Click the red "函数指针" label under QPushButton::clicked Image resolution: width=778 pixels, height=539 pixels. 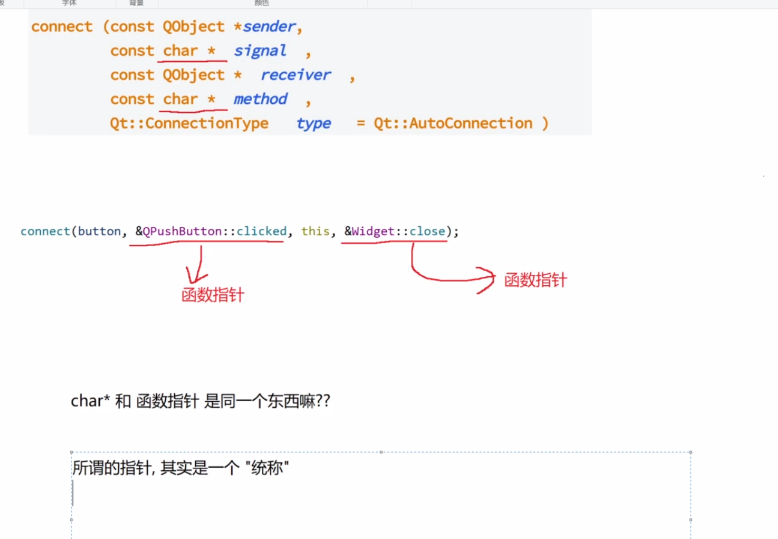pos(213,295)
